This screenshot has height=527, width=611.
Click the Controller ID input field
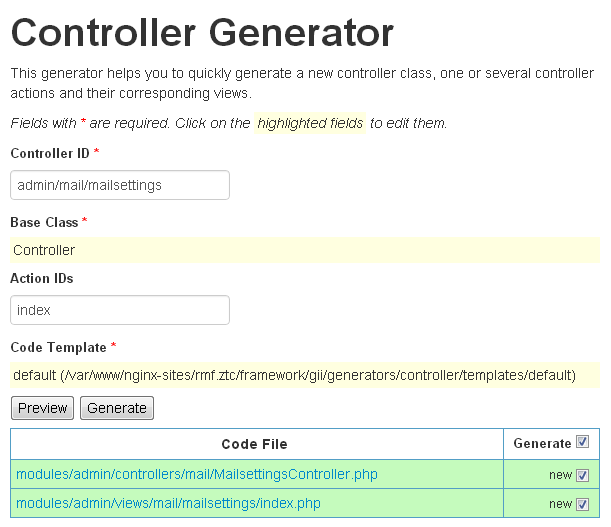(120, 185)
